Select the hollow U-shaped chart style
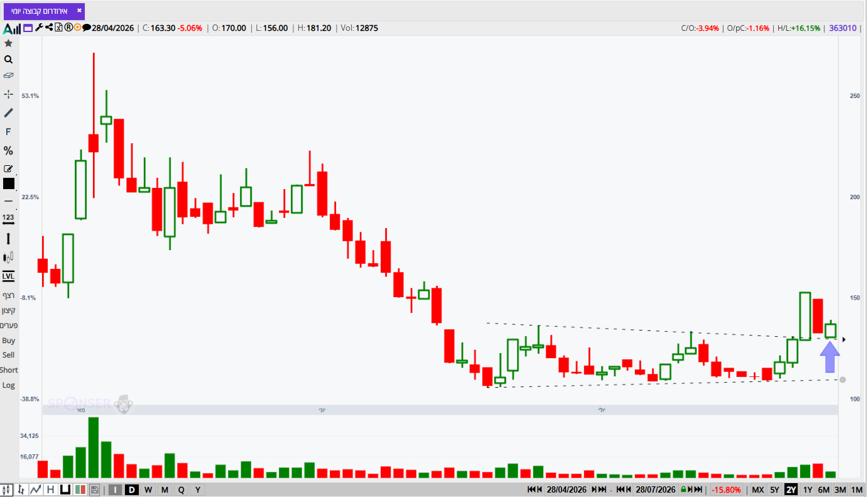The height and width of the screenshot is (497, 868). pyautogui.click(x=65, y=489)
